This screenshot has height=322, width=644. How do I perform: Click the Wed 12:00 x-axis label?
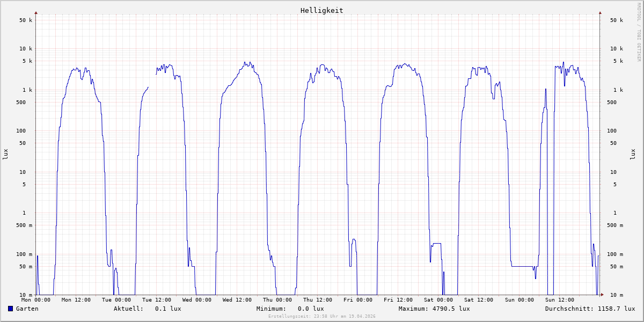click(x=237, y=300)
